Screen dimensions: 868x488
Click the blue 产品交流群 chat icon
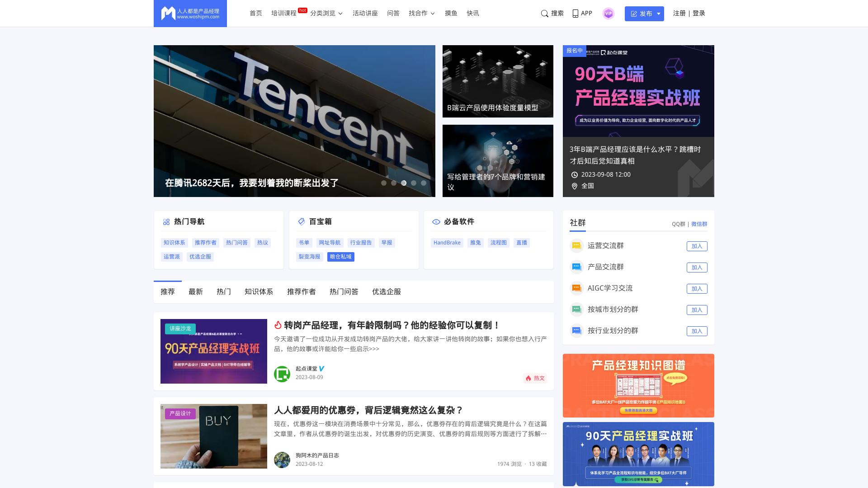point(576,267)
